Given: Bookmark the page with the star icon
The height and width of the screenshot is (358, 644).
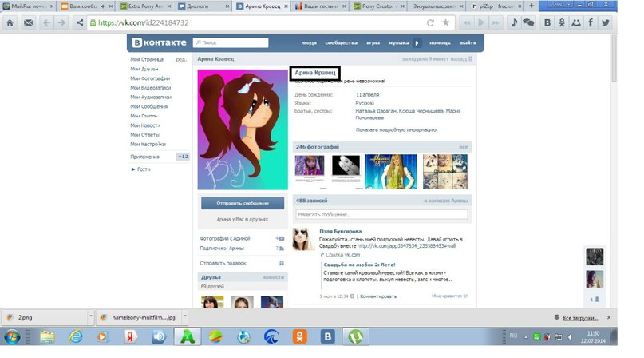Looking at the screenshot, I should [x=445, y=23].
